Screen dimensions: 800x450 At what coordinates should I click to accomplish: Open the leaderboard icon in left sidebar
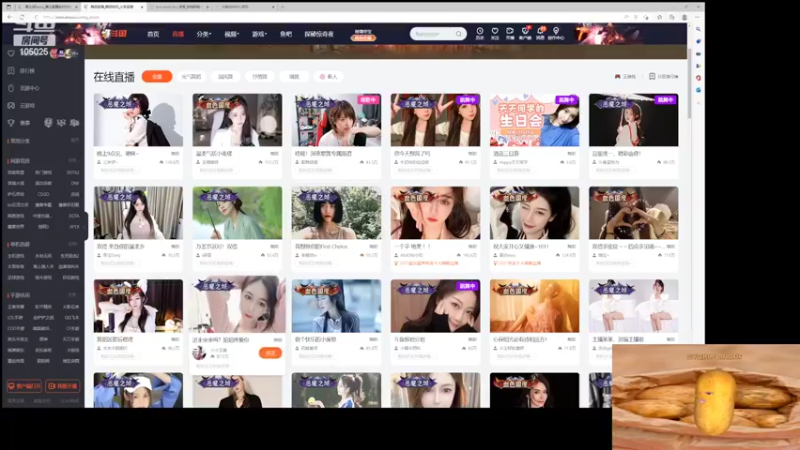pos(11,71)
